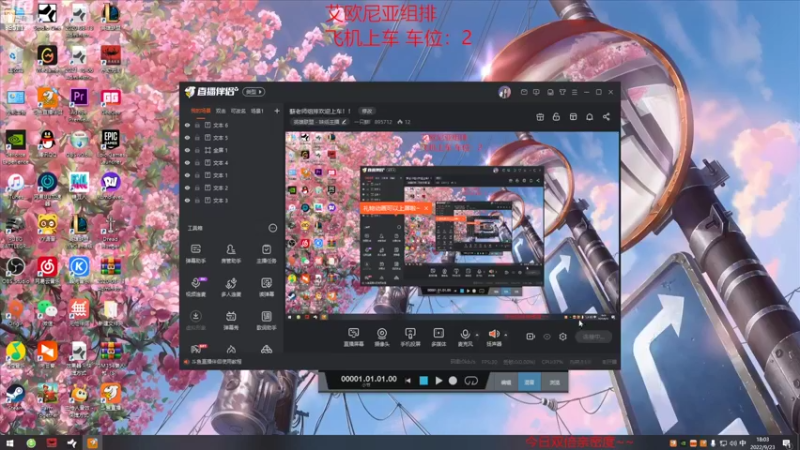Open the 房管助手 tool
The width and height of the screenshot is (800, 450).
pos(231,254)
